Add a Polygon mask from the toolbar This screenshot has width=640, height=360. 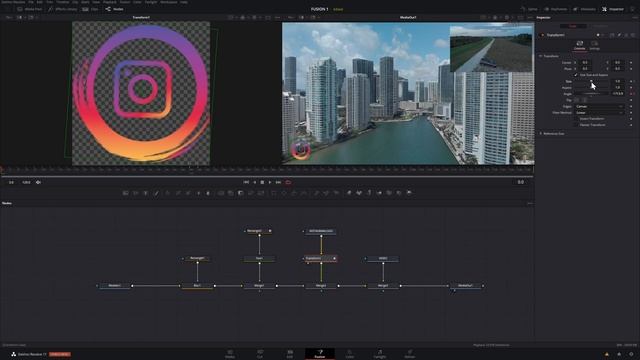tap(294, 193)
